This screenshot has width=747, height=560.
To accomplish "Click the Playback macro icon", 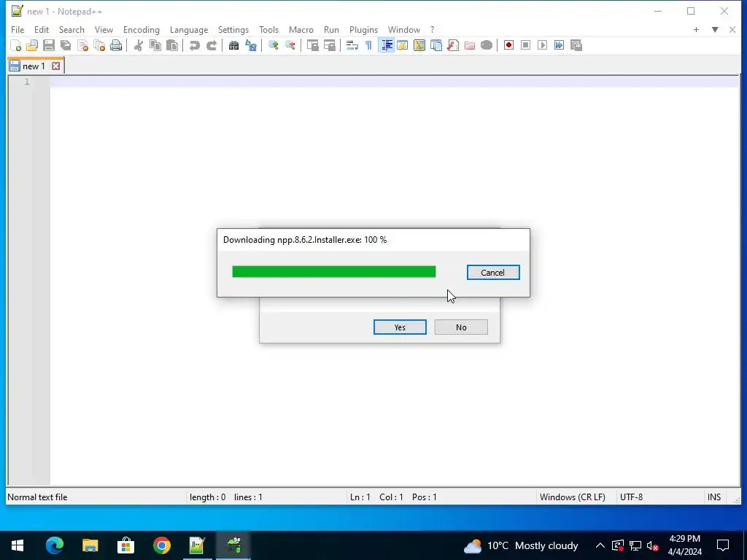I will [542, 45].
